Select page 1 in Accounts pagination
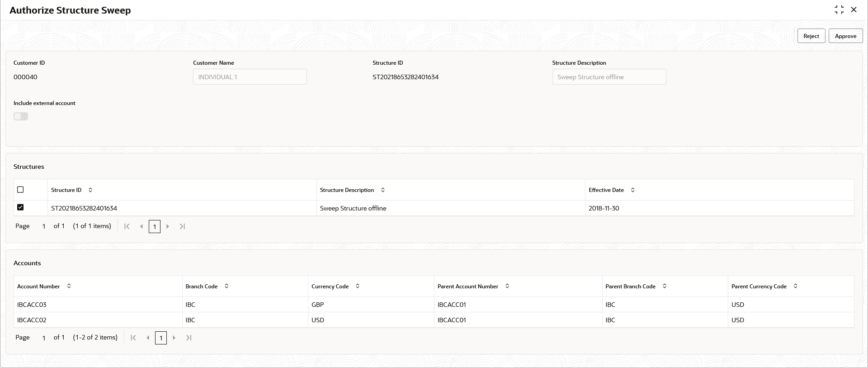The height and width of the screenshot is (368, 868). (161, 338)
